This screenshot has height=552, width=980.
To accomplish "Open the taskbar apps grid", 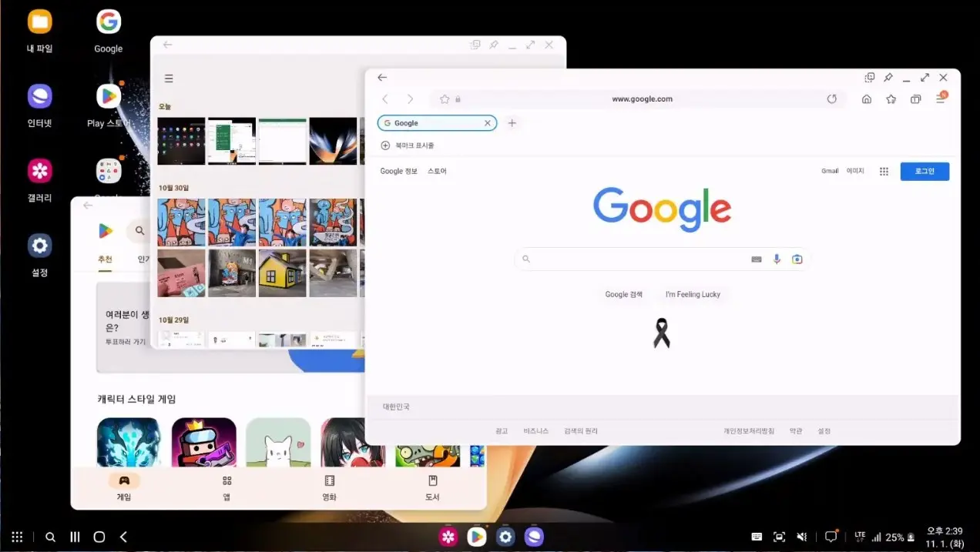I will (17, 537).
